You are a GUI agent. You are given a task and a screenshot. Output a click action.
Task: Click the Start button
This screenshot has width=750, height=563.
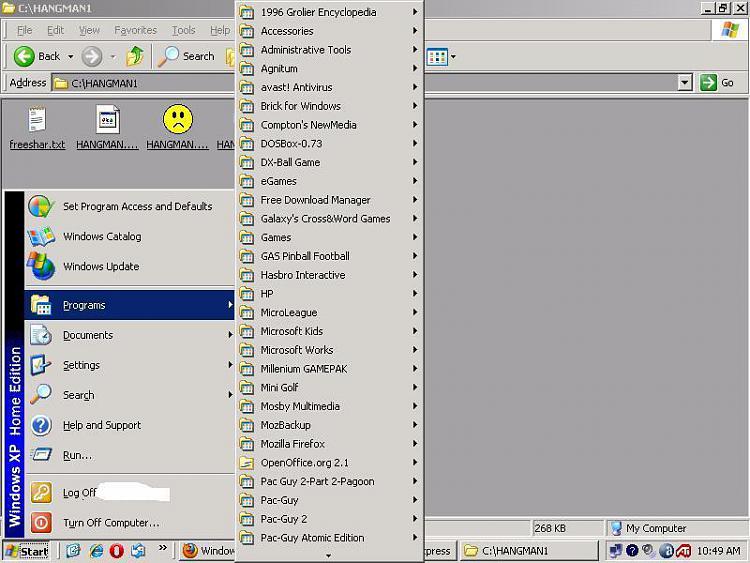click(26, 551)
